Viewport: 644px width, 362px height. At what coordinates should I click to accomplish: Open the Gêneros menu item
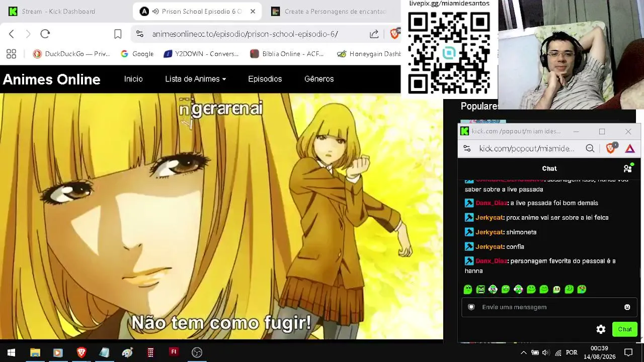point(319,79)
